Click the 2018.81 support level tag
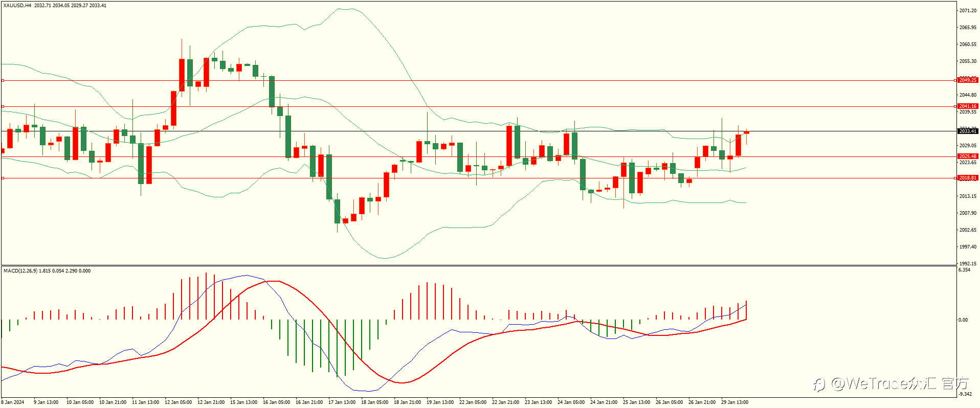The height and width of the screenshot is (408, 980). [x=967, y=178]
